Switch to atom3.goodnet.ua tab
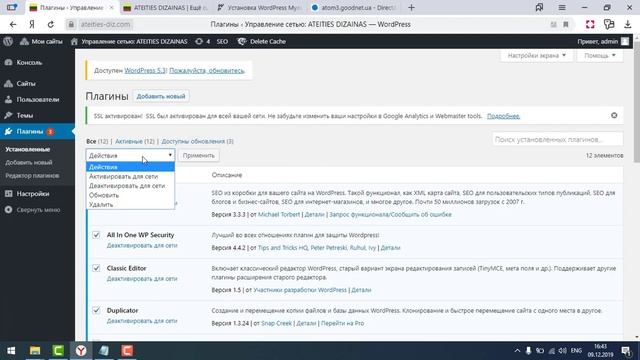This screenshot has width=640, height=360. point(354,7)
